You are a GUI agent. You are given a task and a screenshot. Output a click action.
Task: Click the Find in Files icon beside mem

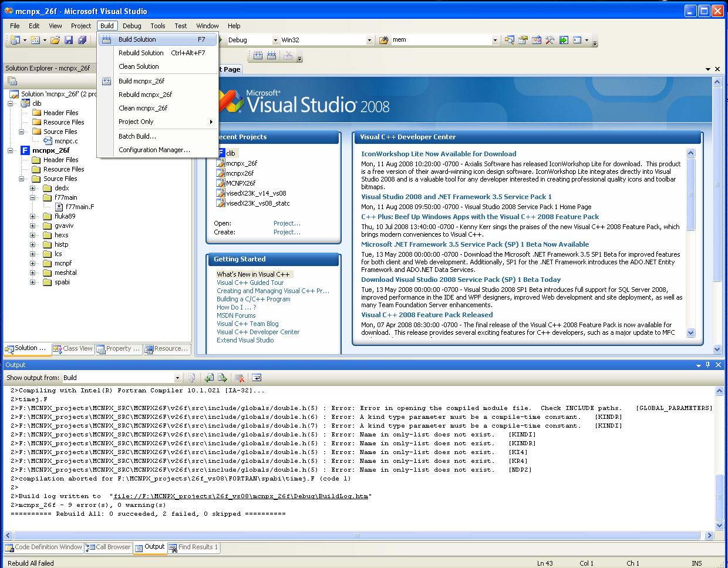[384, 40]
